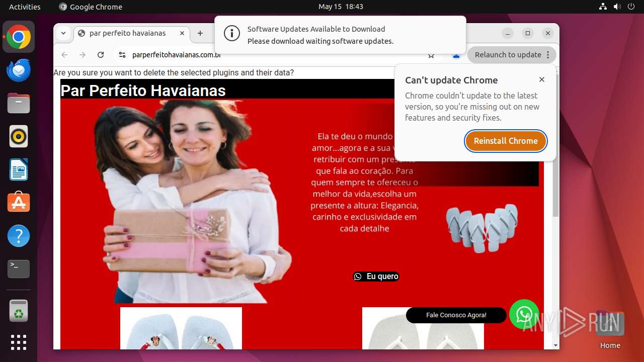Screen dimensions: 644x362
Task: Click Fale Conosco Agora! label
Action: click(x=456, y=315)
